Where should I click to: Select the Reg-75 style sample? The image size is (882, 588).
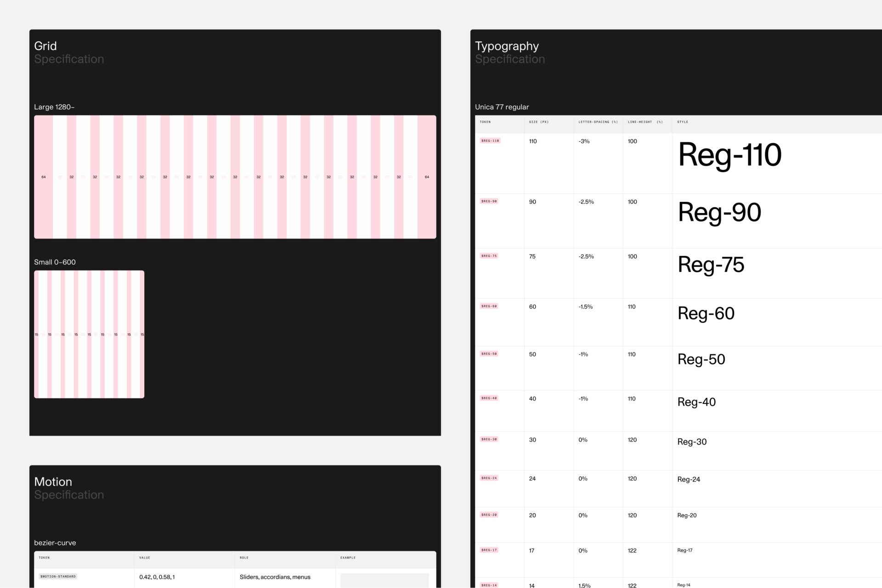click(x=711, y=265)
